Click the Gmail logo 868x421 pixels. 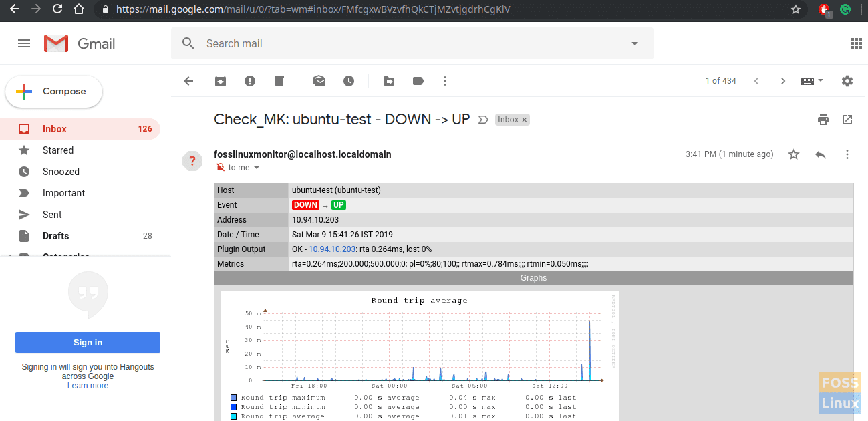point(80,43)
